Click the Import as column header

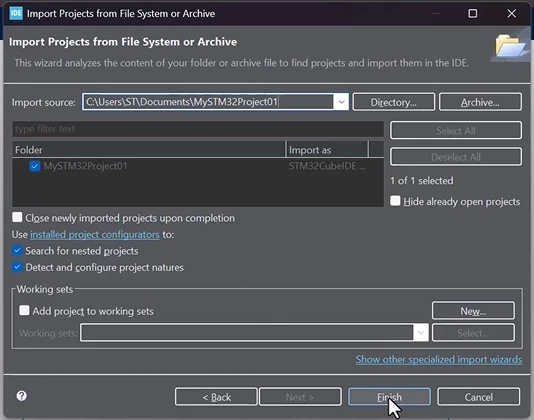(327, 150)
